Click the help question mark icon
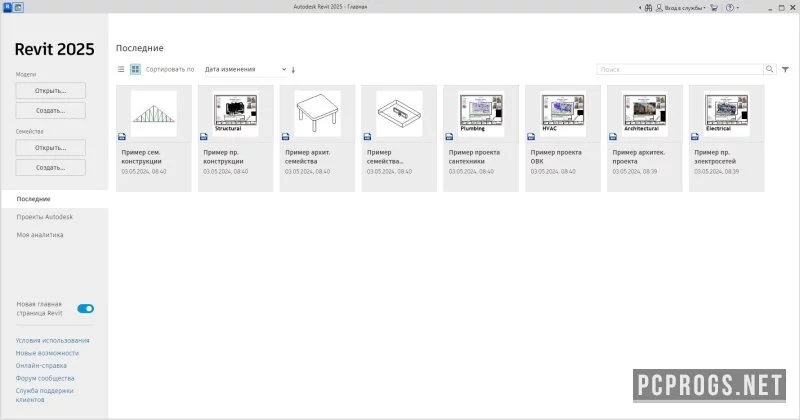 pos(730,8)
